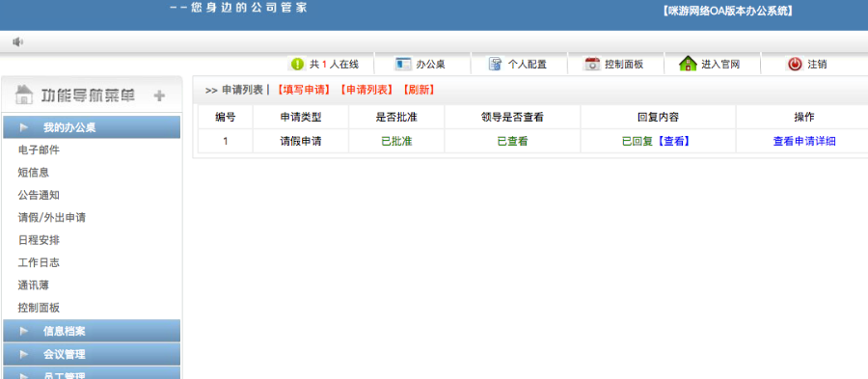Open 电子邮件 in sidebar
This screenshot has width=868, height=379.
[x=39, y=149]
